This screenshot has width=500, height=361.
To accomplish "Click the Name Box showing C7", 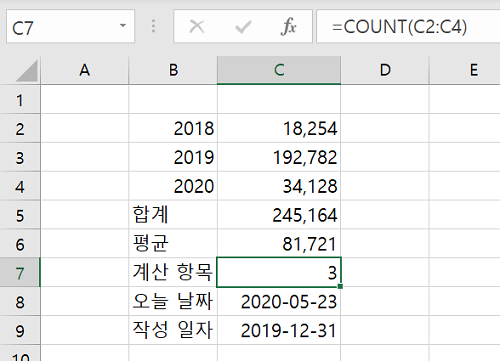I will [x=70, y=27].
